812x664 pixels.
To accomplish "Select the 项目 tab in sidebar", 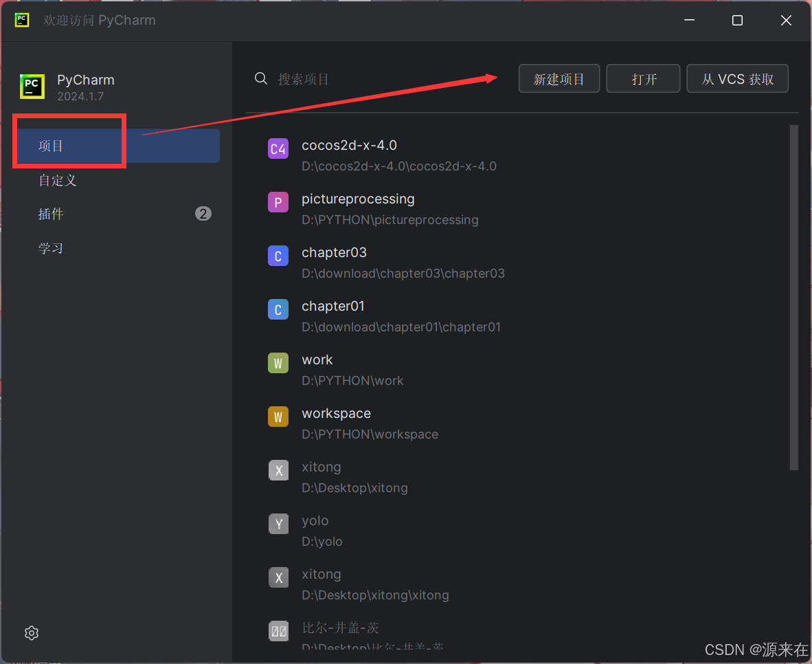I will pyautogui.click(x=119, y=146).
